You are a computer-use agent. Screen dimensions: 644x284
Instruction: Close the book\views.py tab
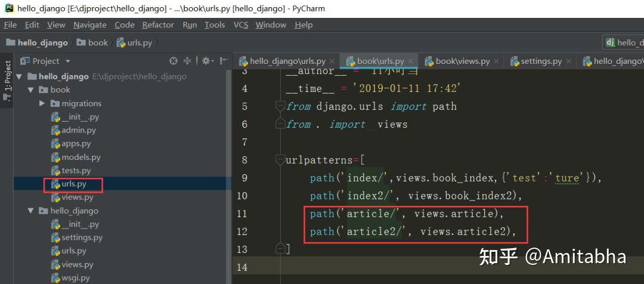496,61
